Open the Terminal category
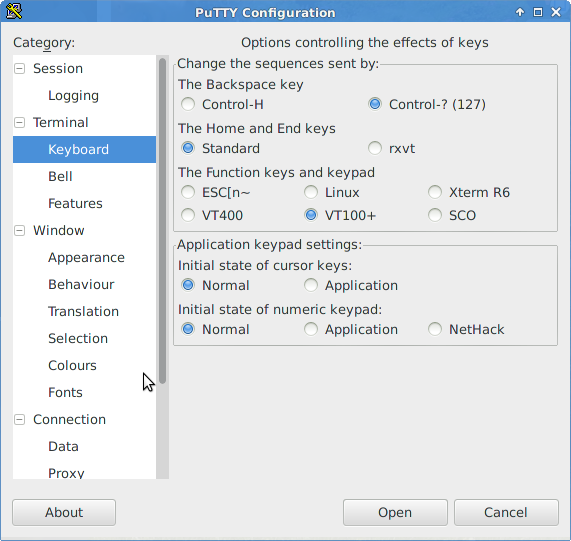The image size is (571, 541). (x=60, y=122)
